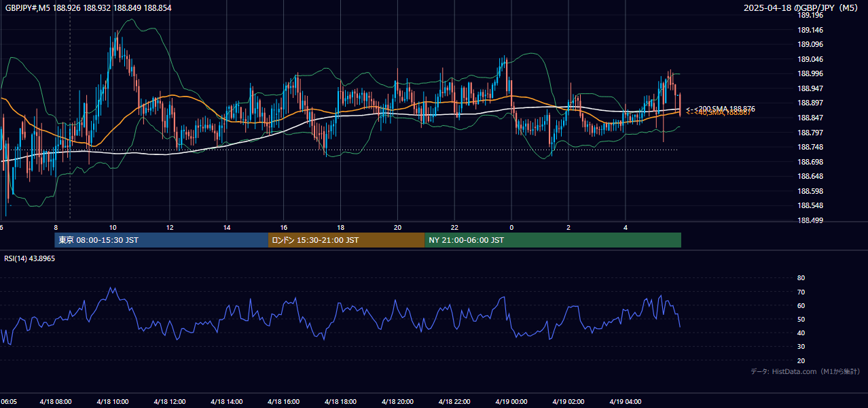Click price level 188.947 on the axis
Viewport: 868px width, 408px height.
pyautogui.click(x=810, y=88)
